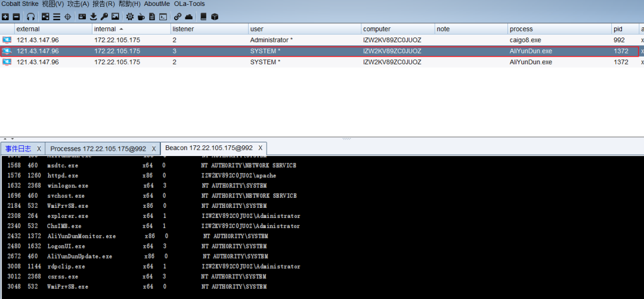This screenshot has width=644, height=299.
Task: Open MS Office macro document icon
Action: point(152,17)
